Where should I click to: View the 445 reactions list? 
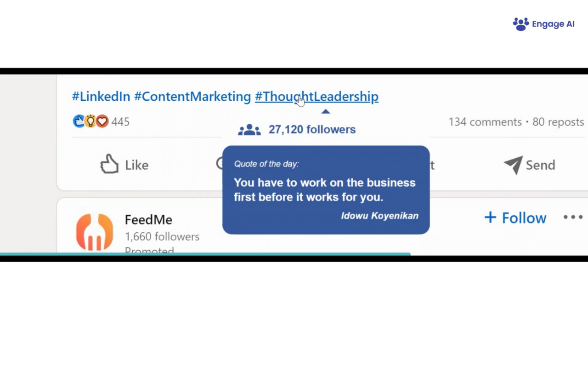pos(120,122)
